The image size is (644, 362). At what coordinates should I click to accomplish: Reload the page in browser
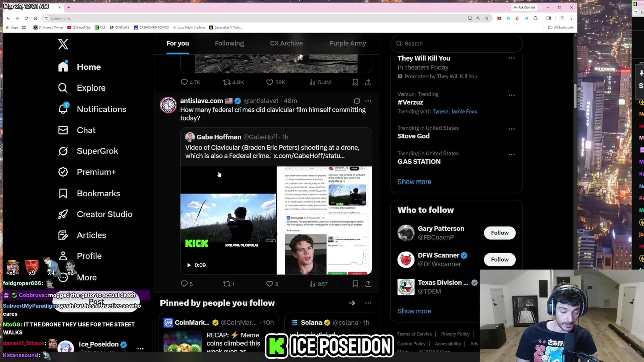[26, 18]
